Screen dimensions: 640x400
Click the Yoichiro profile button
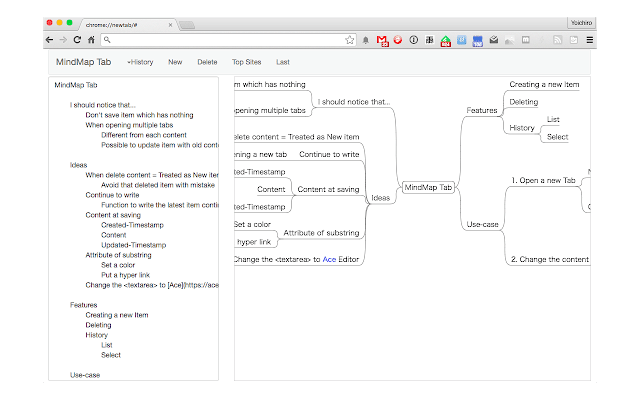(580, 21)
